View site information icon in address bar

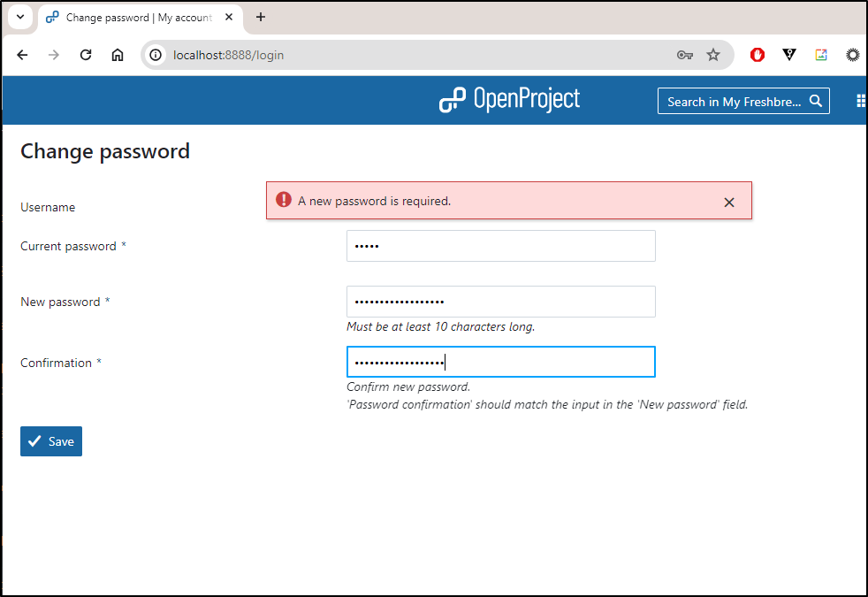click(156, 55)
